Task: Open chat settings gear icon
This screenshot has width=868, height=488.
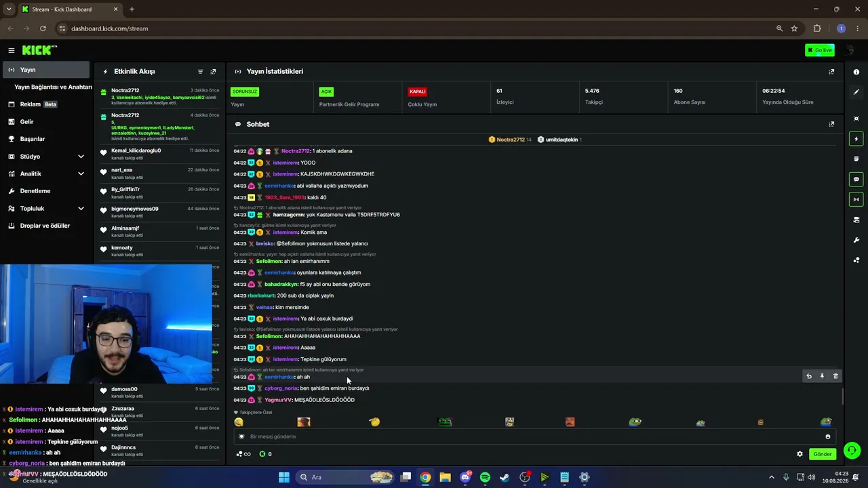Action: coord(800,454)
